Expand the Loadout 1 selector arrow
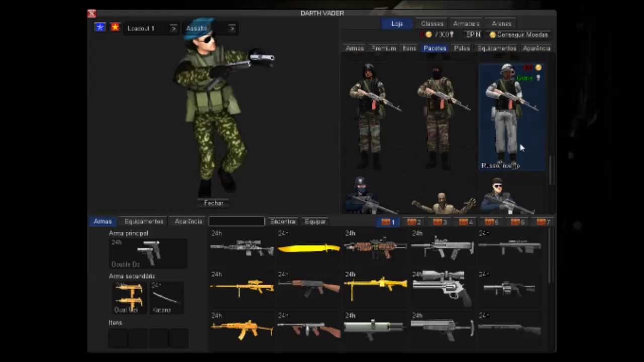This screenshot has height=362, width=644. coord(173,28)
